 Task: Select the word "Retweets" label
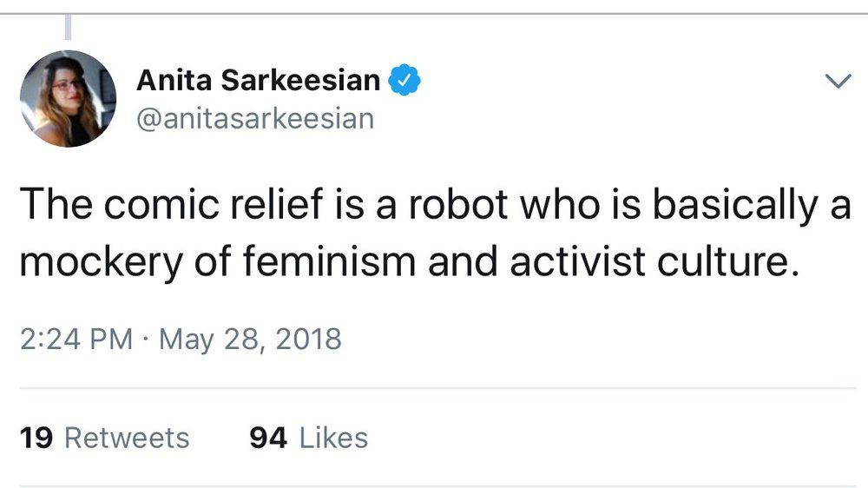click(x=127, y=438)
